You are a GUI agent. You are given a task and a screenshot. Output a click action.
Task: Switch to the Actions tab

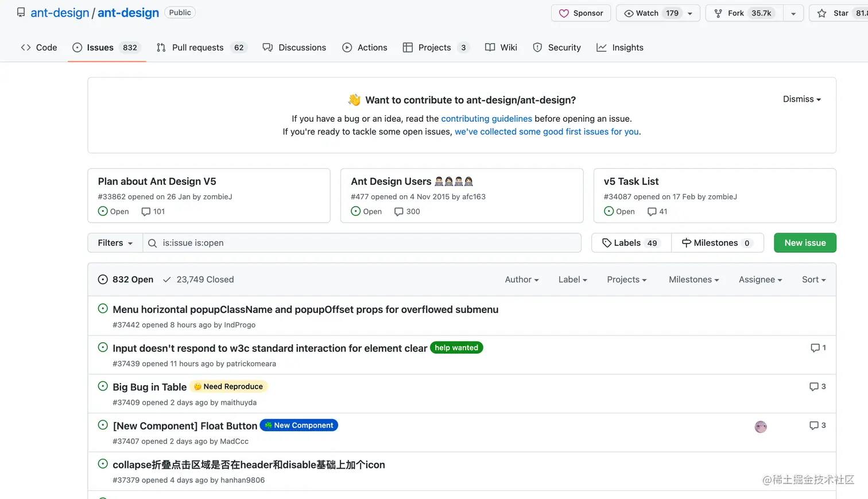[x=365, y=48]
